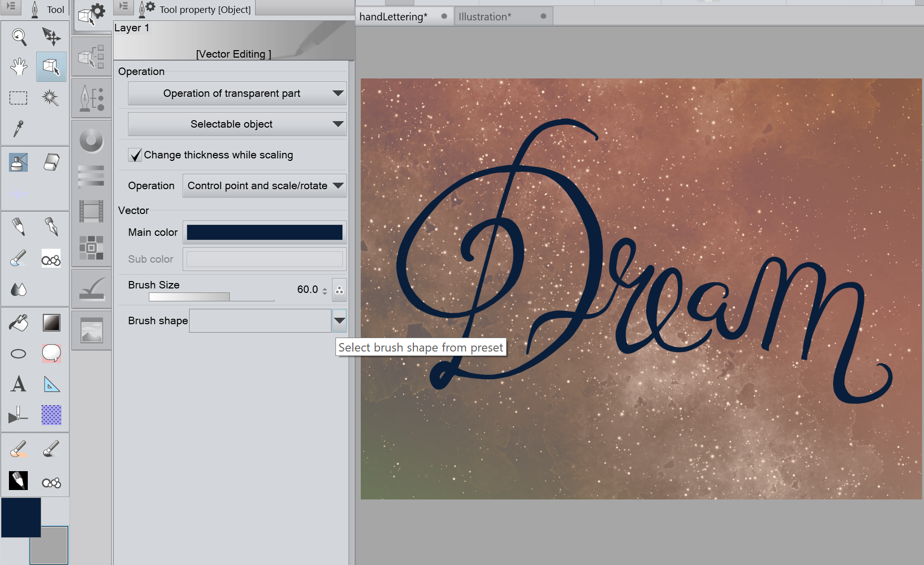The width and height of the screenshot is (924, 565).
Task: Open the landscape picture palette icon
Action: tap(91, 330)
